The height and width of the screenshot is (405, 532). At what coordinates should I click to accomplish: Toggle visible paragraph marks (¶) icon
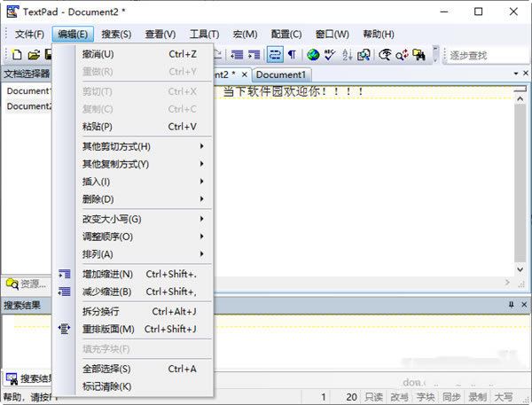(x=292, y=55)
